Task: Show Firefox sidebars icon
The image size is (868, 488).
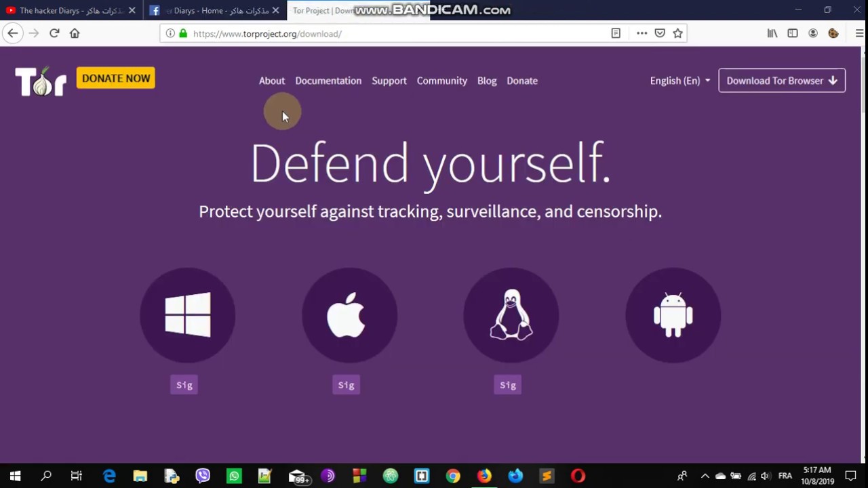Action: tap(793, 33)
